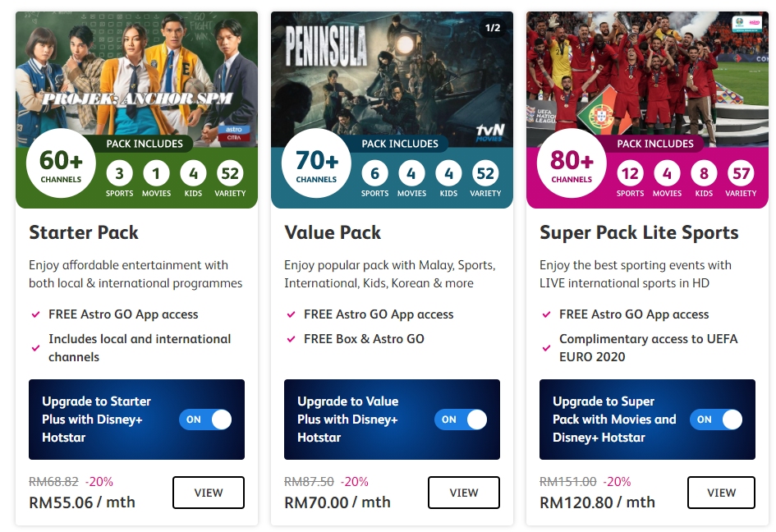Click the Super Pack 80+ channels circle
Screen dimensions: 776x532
(572, 163)
